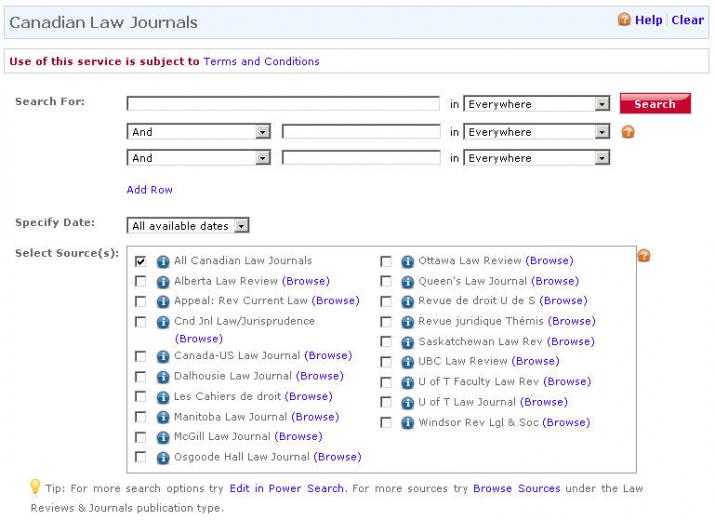Open info icon for McGill Law Journal

point(163,437)
